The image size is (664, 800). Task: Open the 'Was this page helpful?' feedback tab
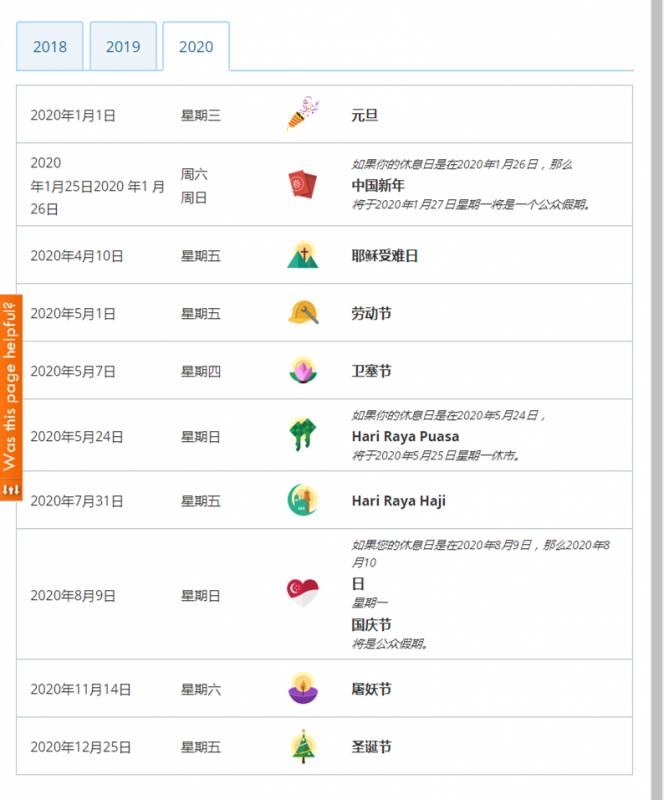[x=11, y=397]
